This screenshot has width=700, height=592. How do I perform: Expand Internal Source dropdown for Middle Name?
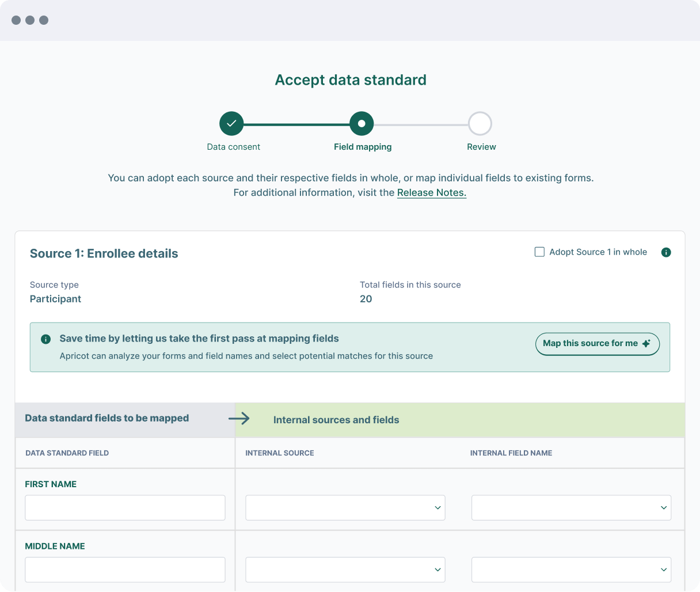point(345,570)
